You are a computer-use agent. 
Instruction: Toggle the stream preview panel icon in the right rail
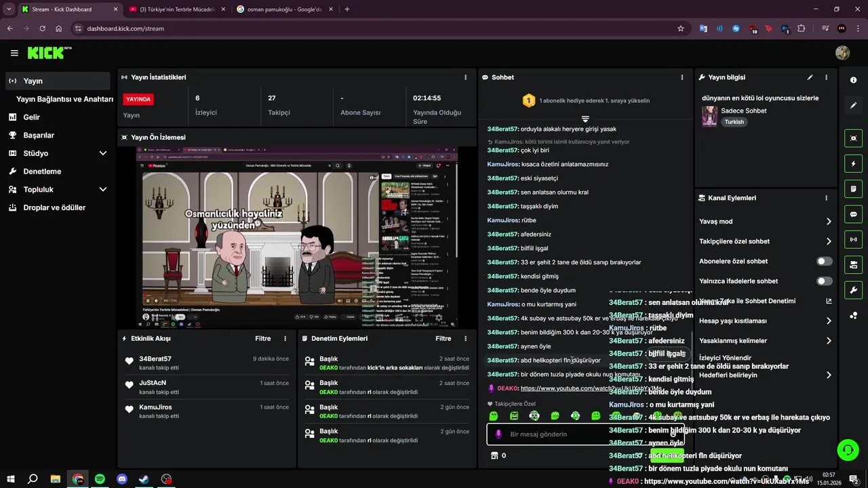coord(853,138)
